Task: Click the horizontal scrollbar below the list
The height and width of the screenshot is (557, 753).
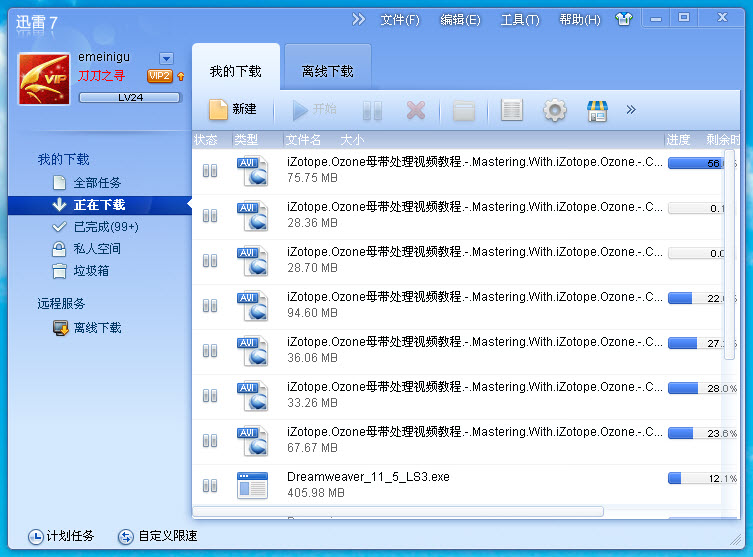Action: tap(398, 511)
